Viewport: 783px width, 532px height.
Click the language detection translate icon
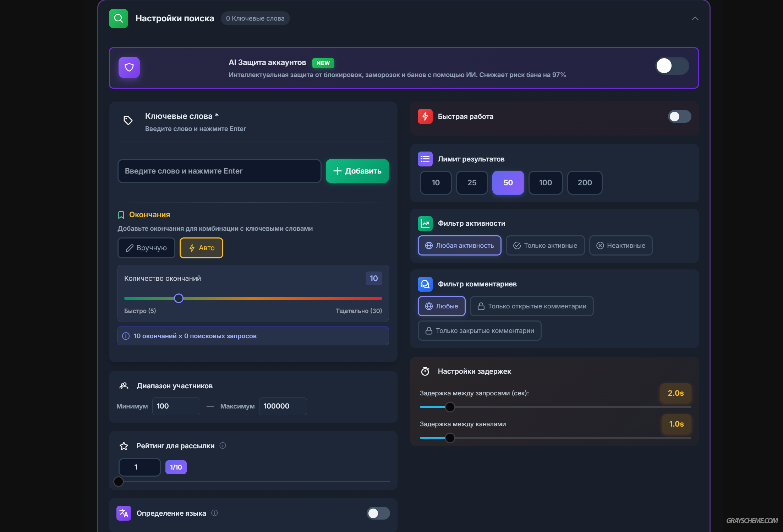tap(124, 513)
